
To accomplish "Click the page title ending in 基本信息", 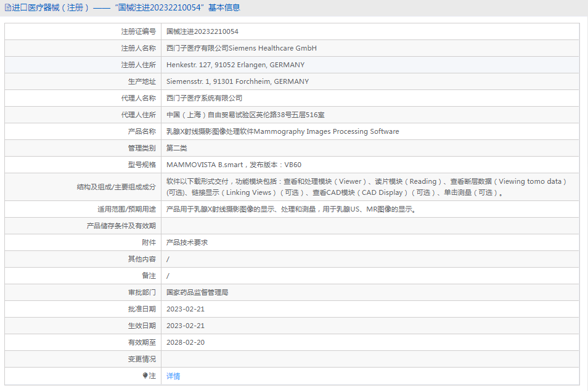I will pyautogui.click(x=126, y=7).
